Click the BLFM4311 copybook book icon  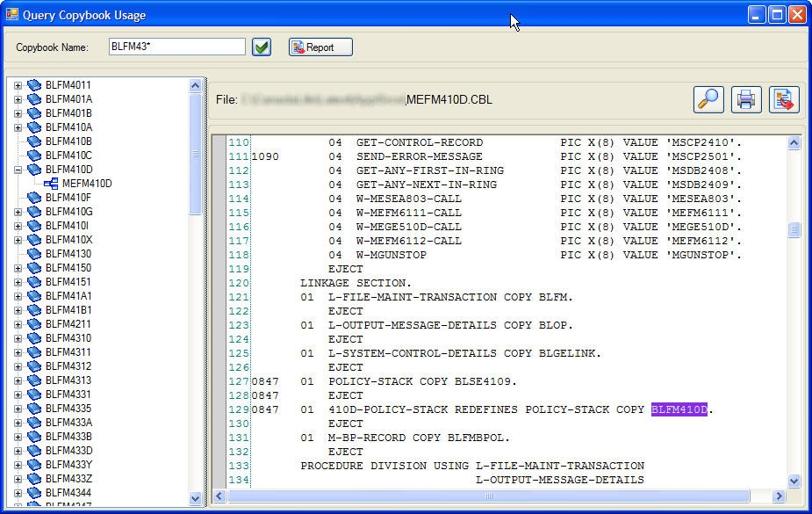[x=34, y=351]
